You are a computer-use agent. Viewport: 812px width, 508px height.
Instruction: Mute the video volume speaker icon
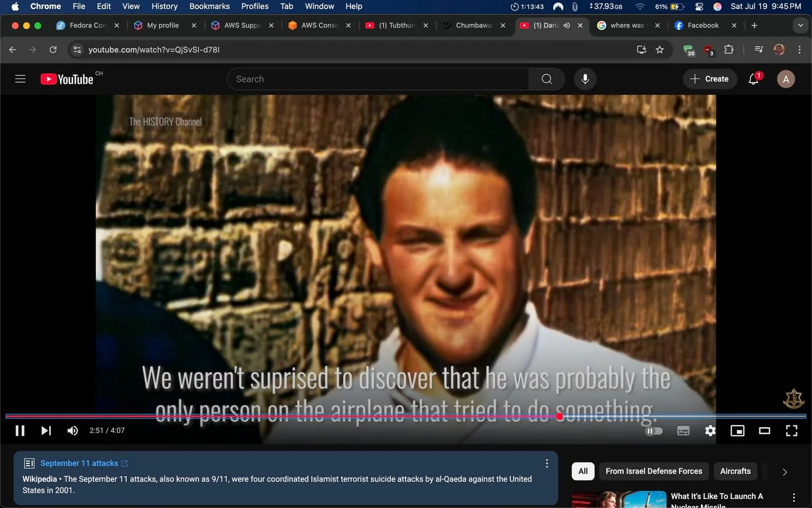pos(72,431)
